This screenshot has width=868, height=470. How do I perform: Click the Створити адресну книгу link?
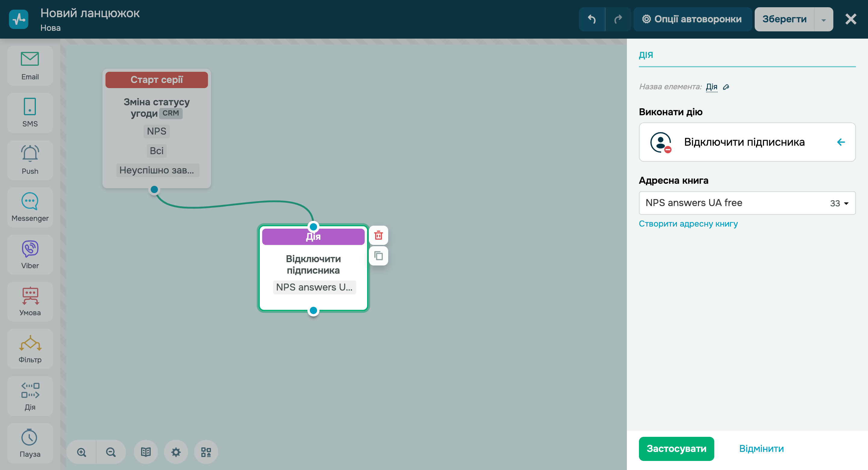point(688,224)
